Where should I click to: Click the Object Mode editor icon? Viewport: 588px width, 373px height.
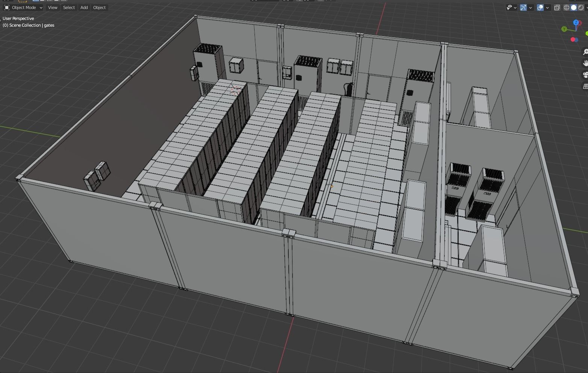6,8
